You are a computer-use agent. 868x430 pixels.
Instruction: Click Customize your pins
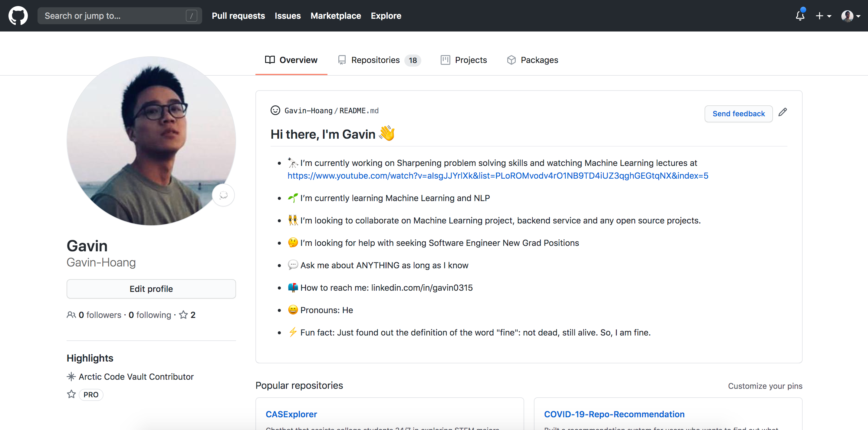click(765, 386)
